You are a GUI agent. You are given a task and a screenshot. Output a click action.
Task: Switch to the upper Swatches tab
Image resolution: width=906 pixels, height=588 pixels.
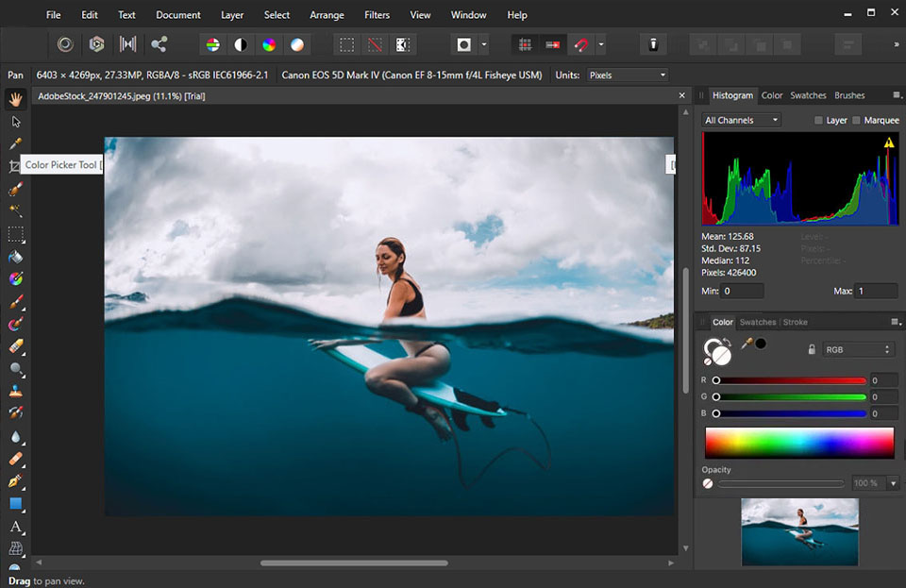808,95
